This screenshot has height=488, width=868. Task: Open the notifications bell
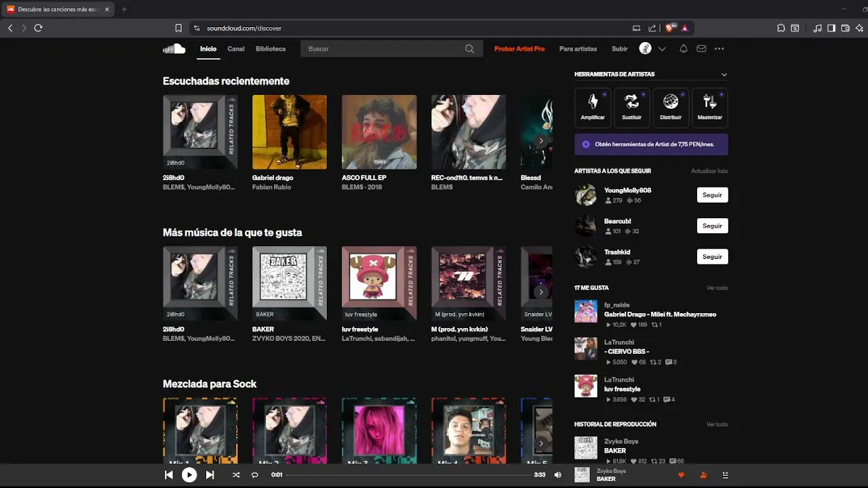(x=684, y=49)
